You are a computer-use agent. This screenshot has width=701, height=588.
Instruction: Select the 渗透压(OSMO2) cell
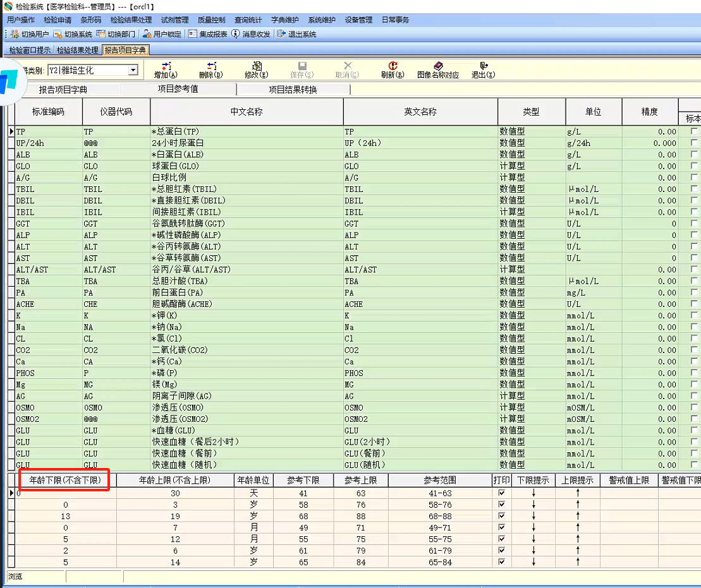pyautogui.click(x=247, y=419)
